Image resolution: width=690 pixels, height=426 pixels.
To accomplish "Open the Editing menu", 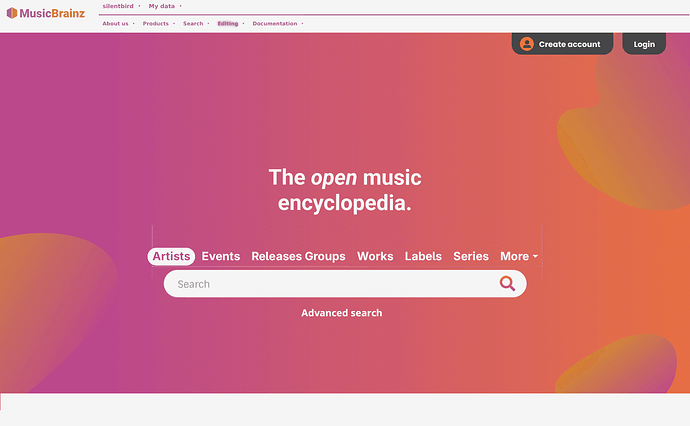I will pyautogui.click(x=231, y=24).
